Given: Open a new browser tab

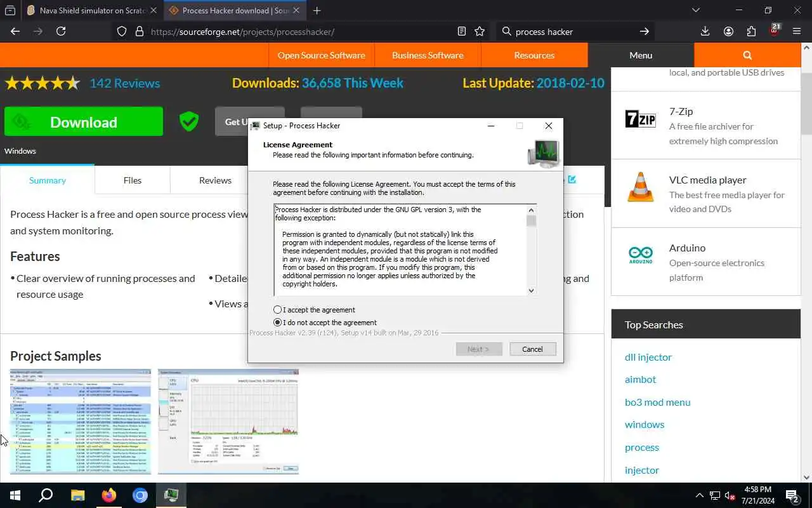Looking at the screenshot, I should pyautogui.click(x=317, y=11).
